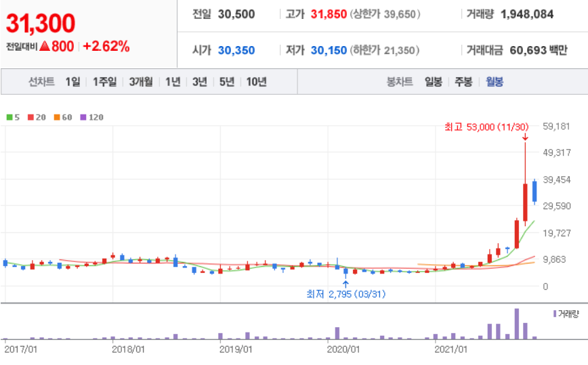Open the 일봉 candlestick chart
The image size is (588, 365).
[x=434, y=82]
